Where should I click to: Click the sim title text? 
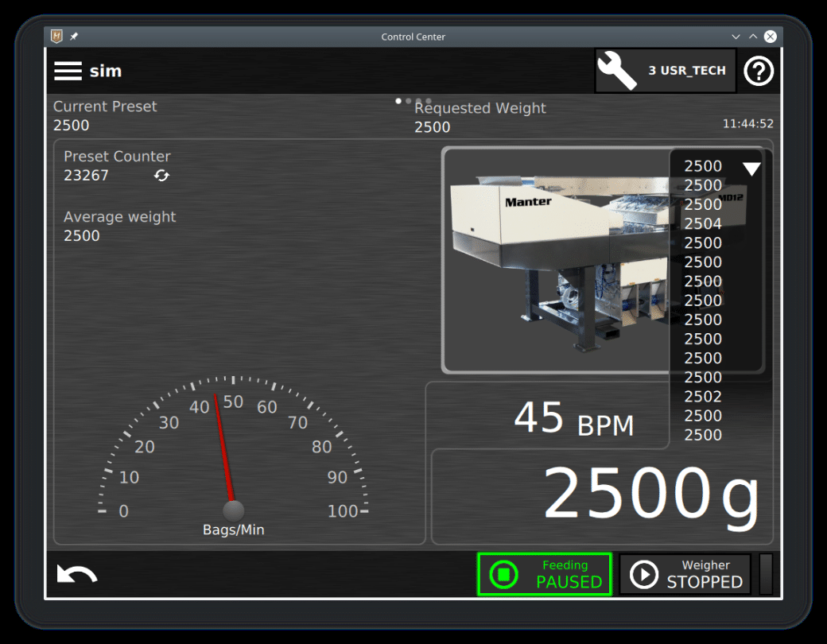106,71
